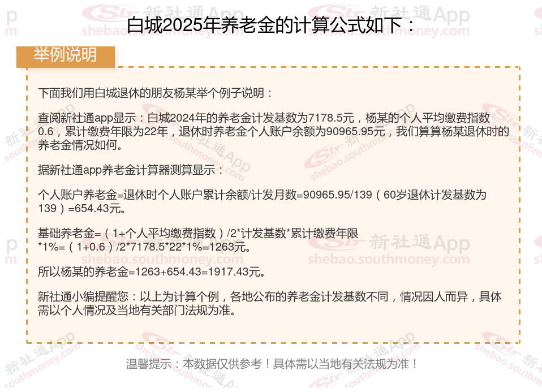
Task: Click the result =654.43元
Action: pyautogui.click(x=97, y=208)
